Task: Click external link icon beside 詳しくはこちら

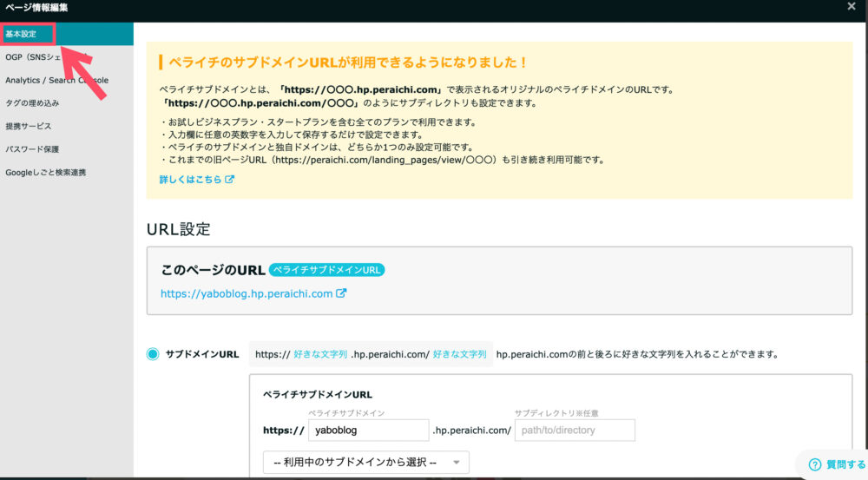Action: pos(229,180)
